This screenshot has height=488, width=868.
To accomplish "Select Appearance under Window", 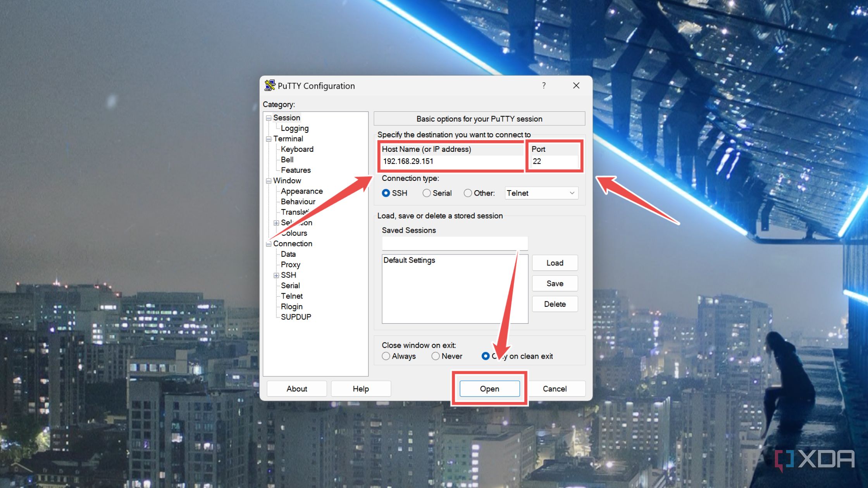I will click(x=302, y=191).
